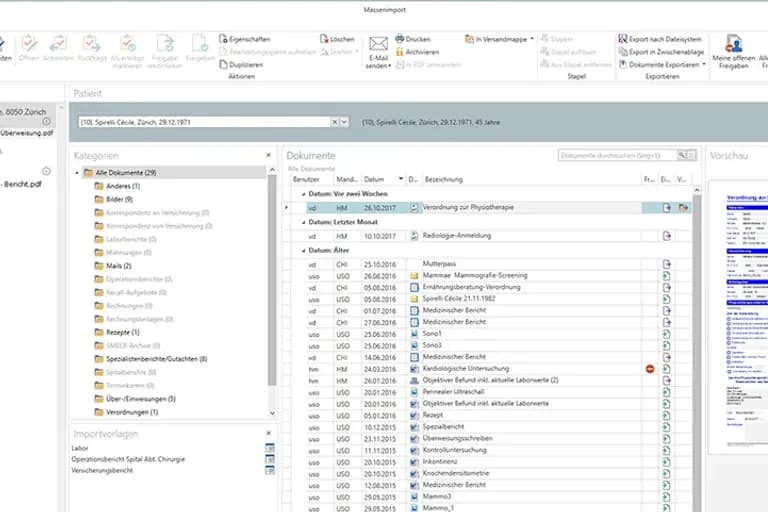Open Spezialistenberichte/Gutachten (8) category
Viewport: 768px width, 512px height.
pos(156,359)
